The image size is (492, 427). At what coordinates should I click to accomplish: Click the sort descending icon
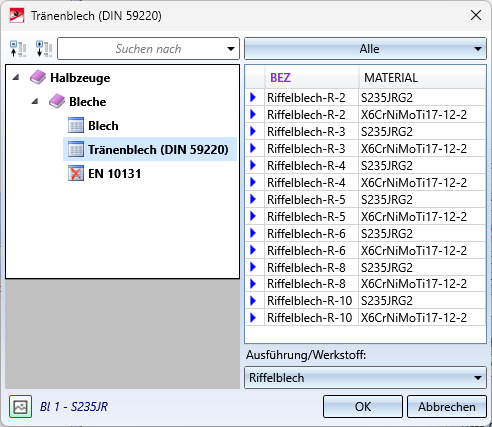coord(44,49)
